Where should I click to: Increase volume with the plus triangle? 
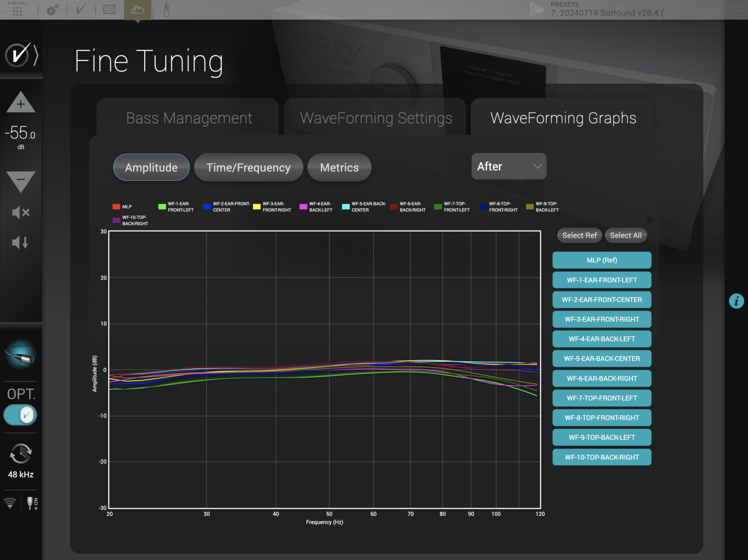21,103
